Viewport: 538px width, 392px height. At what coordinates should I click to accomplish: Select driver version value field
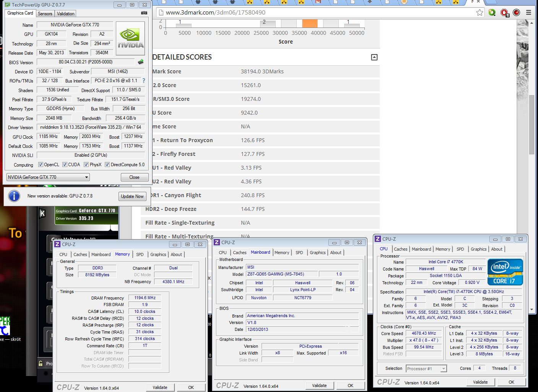[91, 127]
